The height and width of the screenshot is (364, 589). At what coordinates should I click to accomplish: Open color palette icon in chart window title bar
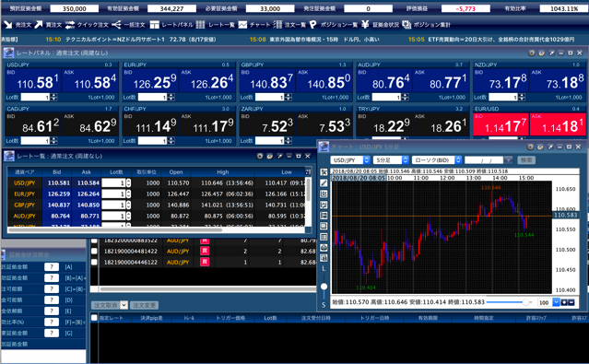pyautogui.click(x=540, y=147)
